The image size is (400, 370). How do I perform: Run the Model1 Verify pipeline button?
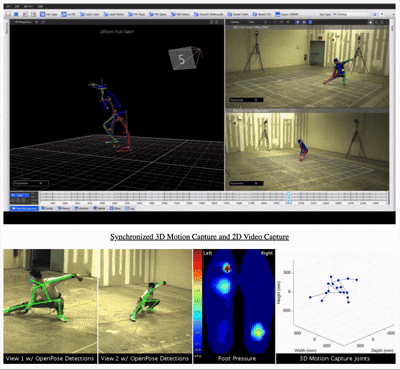coord(238,14)
